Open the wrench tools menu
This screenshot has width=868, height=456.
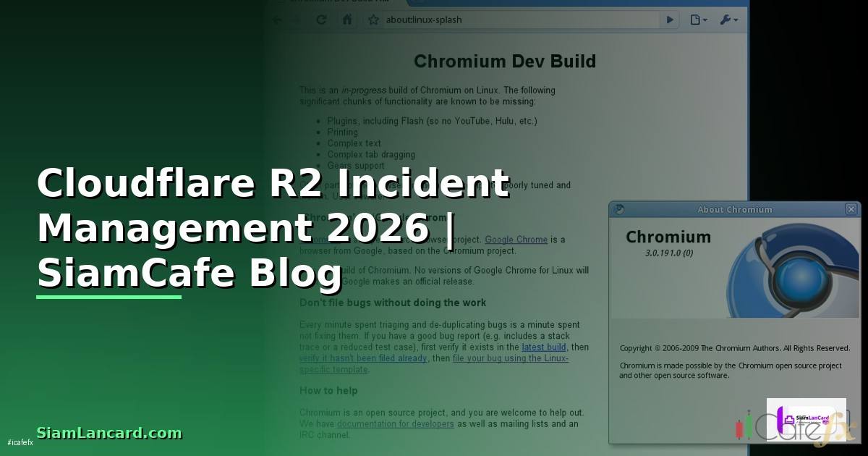[x=729, y=20]
